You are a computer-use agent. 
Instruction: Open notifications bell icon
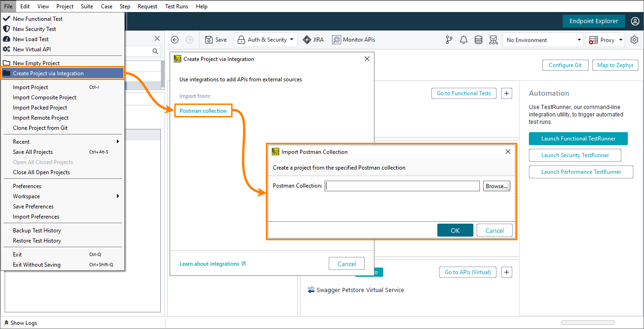(464, 40)
